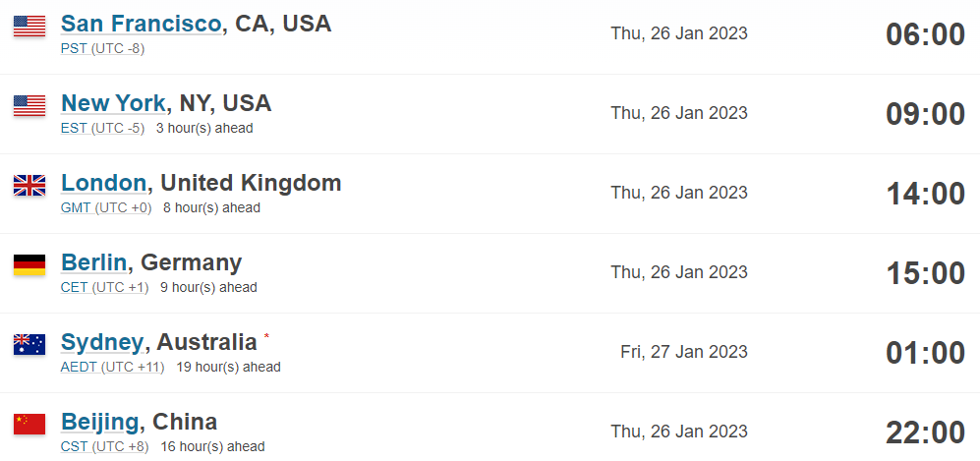Click the Chinese flag icon
The height and width of the screenshot is (461, 980).
click(29, 425)
